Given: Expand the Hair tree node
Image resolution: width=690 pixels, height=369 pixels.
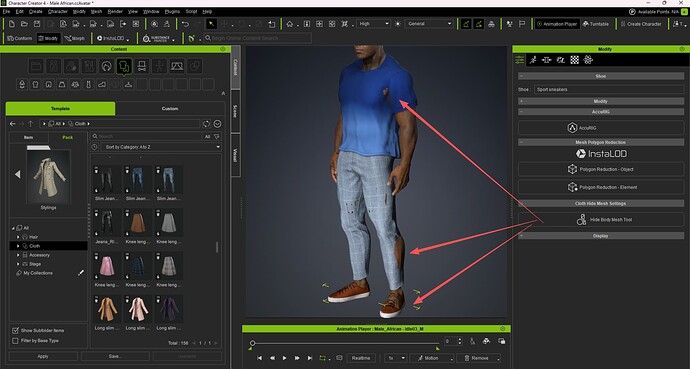Looking at the screenshot, I should [x=18, y=237].
